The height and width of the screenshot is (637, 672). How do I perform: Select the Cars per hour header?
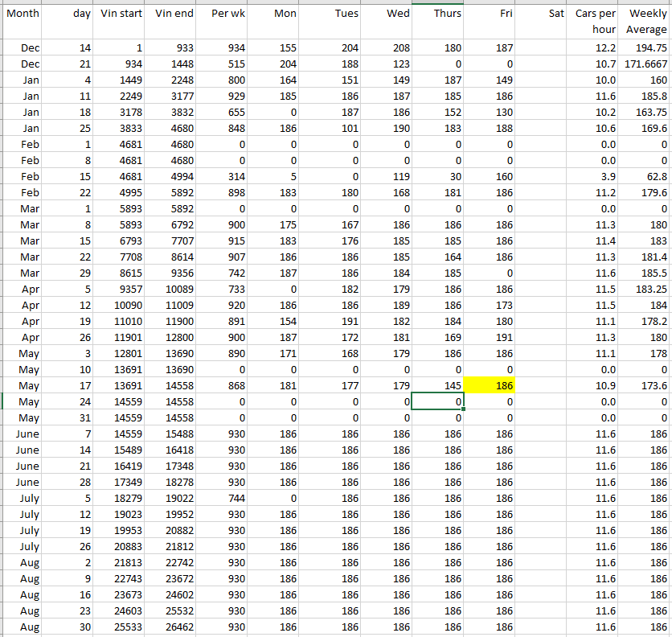(595, 22)
